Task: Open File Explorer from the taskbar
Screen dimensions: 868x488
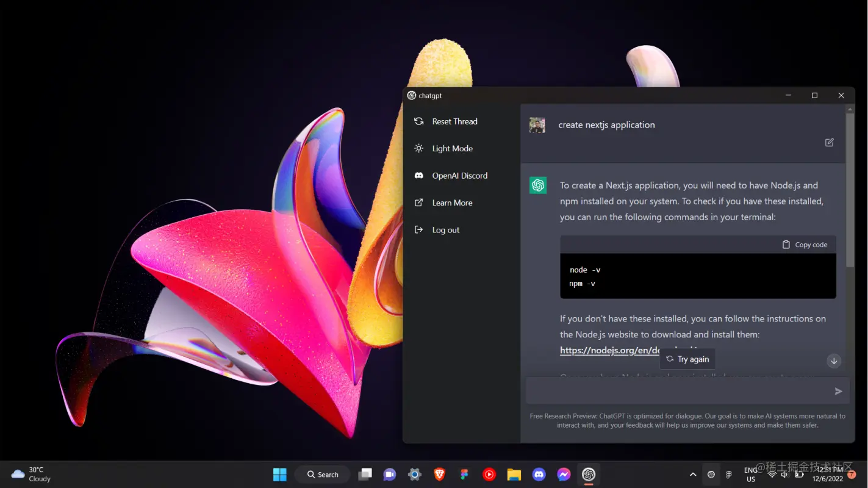Action: tap(514, 475)
